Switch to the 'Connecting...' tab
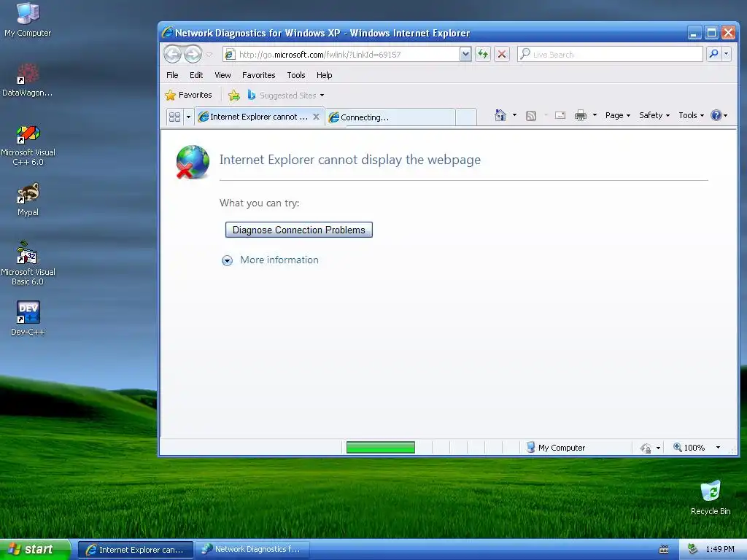This screenshot has height=560, width=747. 390,117
